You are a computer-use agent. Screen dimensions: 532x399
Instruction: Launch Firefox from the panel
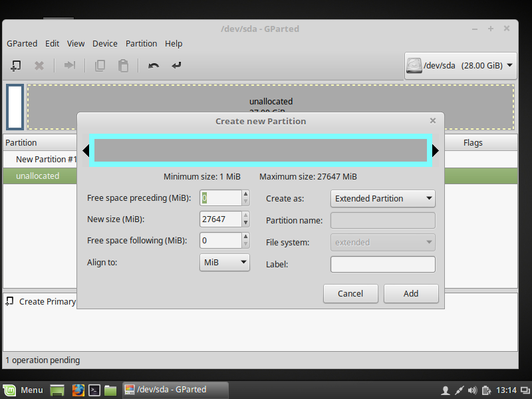[x=78, y=390]
